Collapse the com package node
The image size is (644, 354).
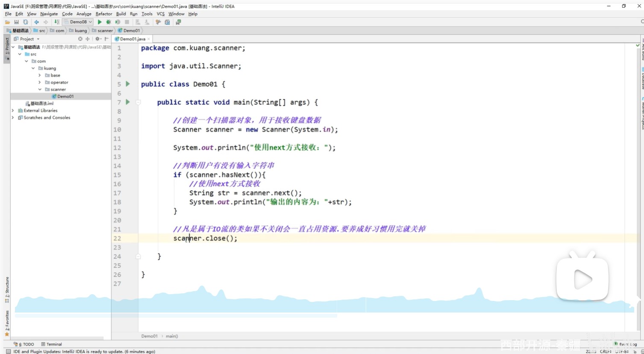(x=26, y=61)
